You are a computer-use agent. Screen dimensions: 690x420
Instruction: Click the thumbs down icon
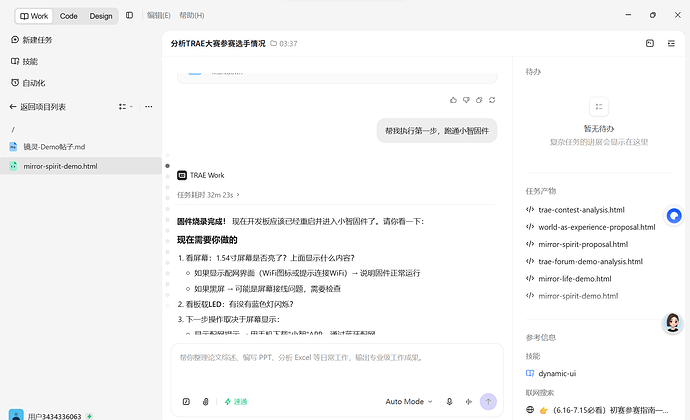pos(466,100)
